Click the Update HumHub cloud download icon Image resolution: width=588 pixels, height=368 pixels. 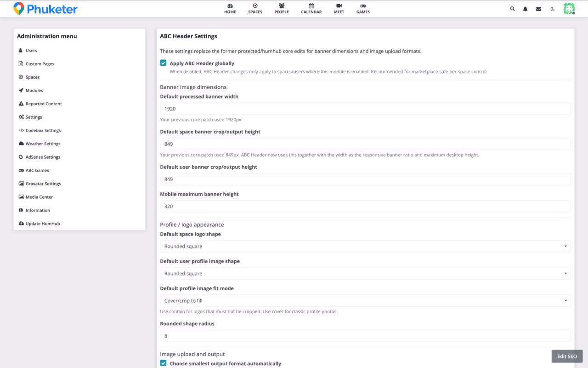point(21,224)
